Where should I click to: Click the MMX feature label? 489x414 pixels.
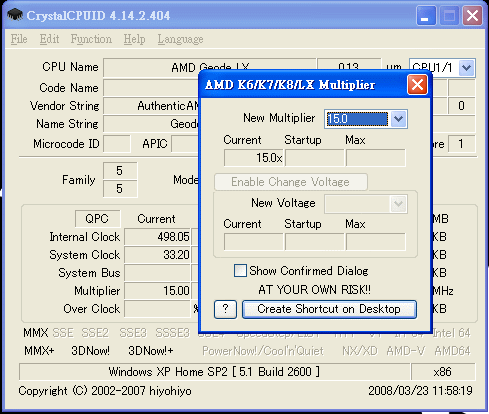(x=36, y=333)
